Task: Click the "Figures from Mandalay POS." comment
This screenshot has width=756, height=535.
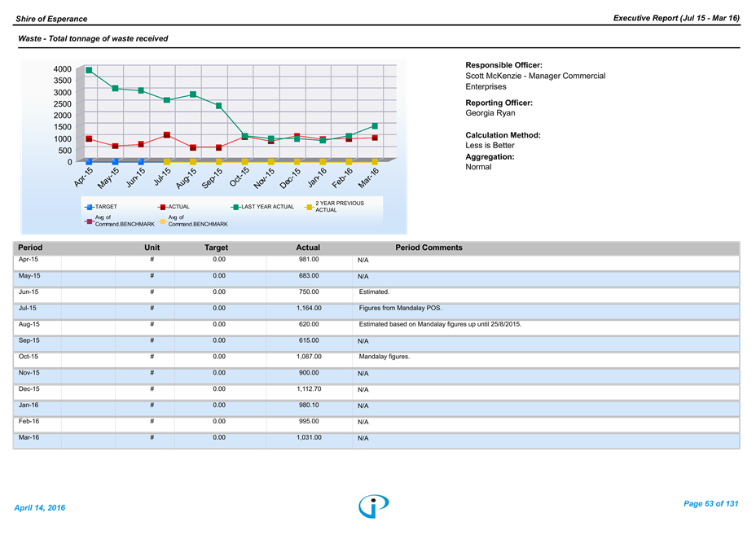Action: click(400, 308)
